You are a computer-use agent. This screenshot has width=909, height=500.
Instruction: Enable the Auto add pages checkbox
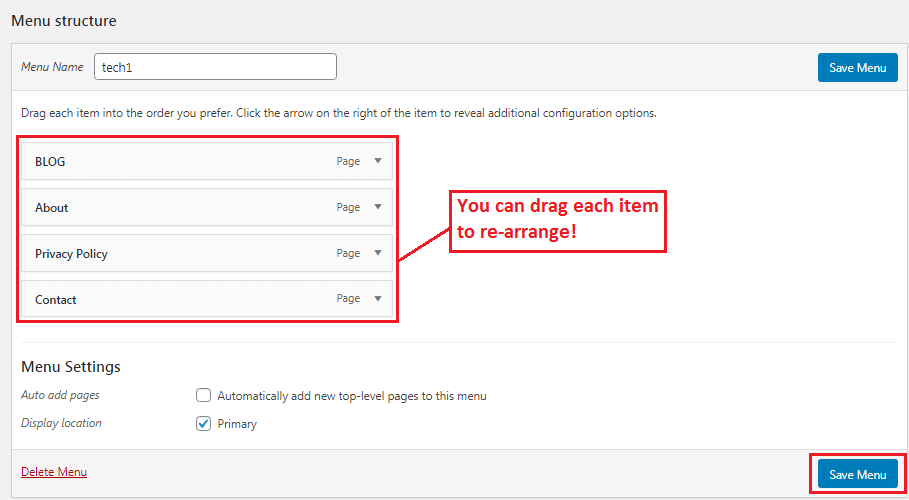204,395
